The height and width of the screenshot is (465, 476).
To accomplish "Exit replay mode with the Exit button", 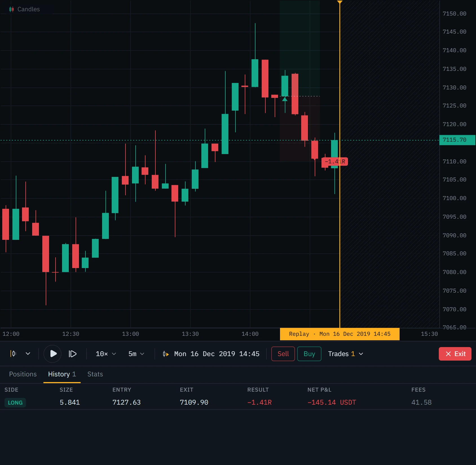I will (x=455, y=354).
